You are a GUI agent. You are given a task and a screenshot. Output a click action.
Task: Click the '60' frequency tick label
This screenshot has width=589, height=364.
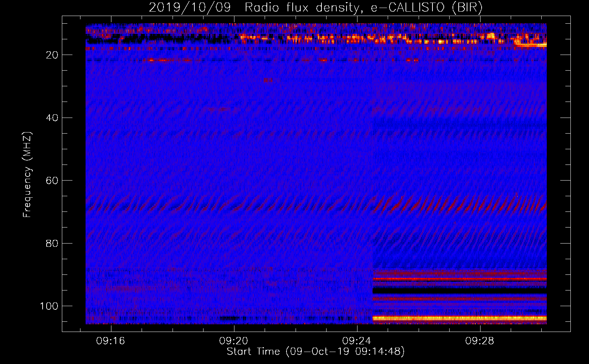(52, 181)
